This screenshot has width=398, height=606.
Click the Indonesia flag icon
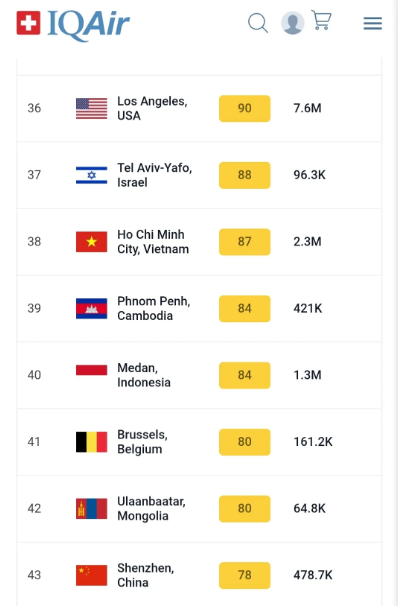click(92, 370)
